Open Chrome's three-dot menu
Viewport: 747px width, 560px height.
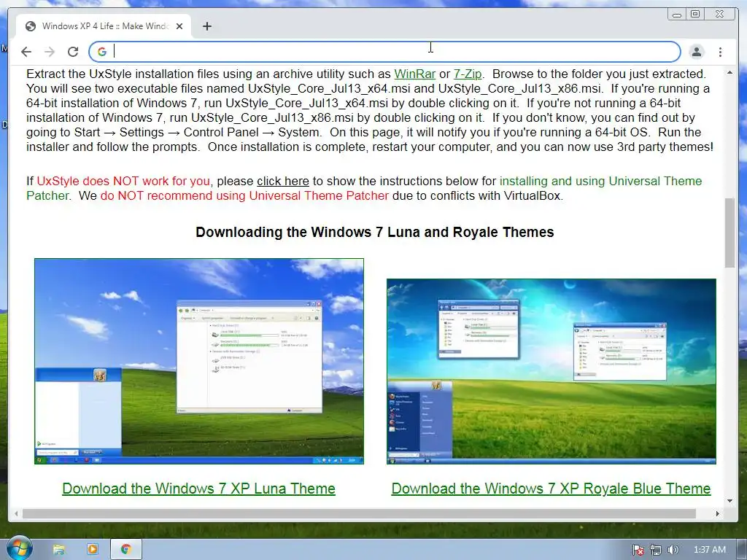720,52
